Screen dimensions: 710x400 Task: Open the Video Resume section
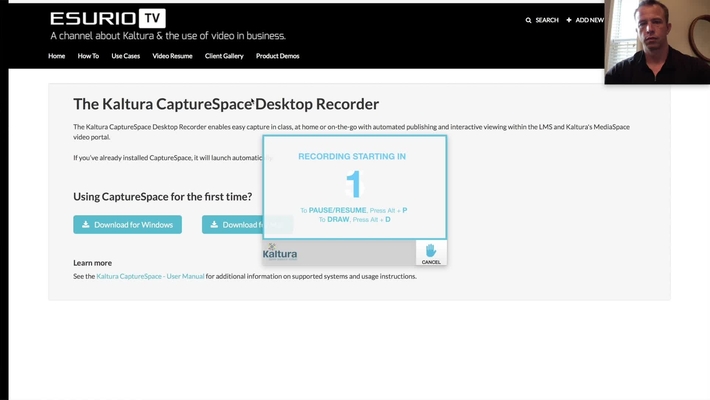[x=172, y=56]
